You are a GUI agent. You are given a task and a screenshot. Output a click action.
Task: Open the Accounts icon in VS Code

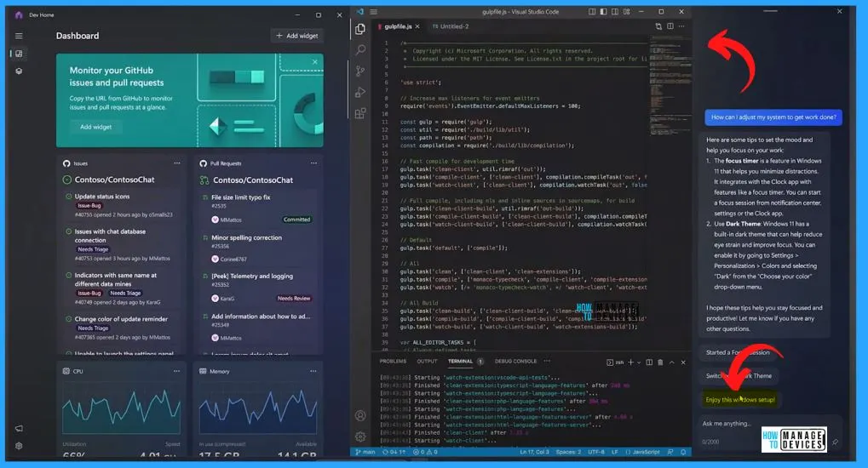(360, 415)
